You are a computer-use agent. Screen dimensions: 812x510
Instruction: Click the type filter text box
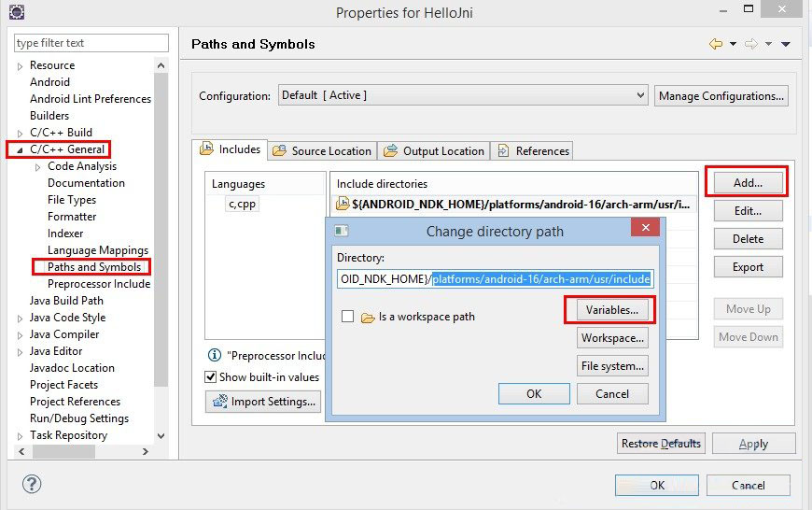coord(91,43)
